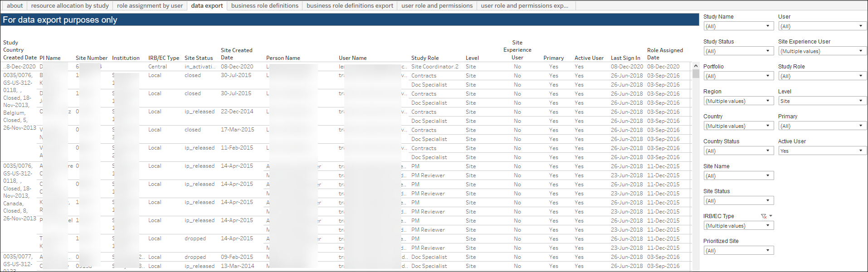The width and height of the screenshot is (868, 272).
Task: Grab the table vertical scrollbar thumb
Action: pyautogui.click(x=696, y=74)
